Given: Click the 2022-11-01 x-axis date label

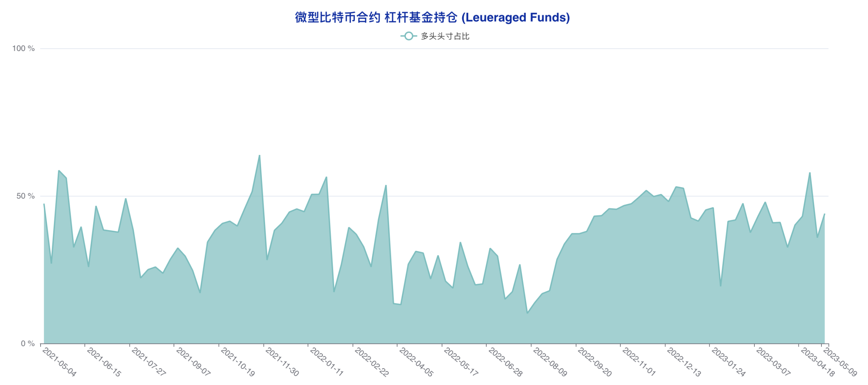Looking at the screenshot, I should (x=639, y=362).
